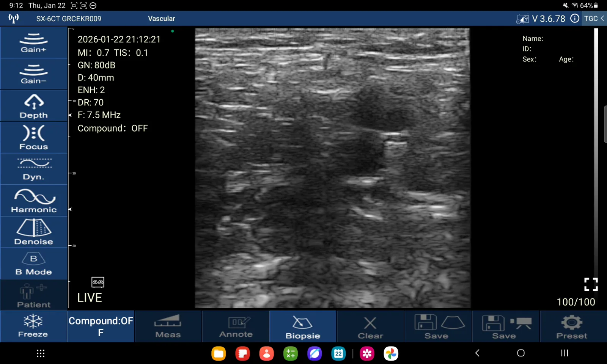The height and width of the screenshot is (364, 607).
Task: Open the Annote annotation tool
Action: (x=236, y=326)
